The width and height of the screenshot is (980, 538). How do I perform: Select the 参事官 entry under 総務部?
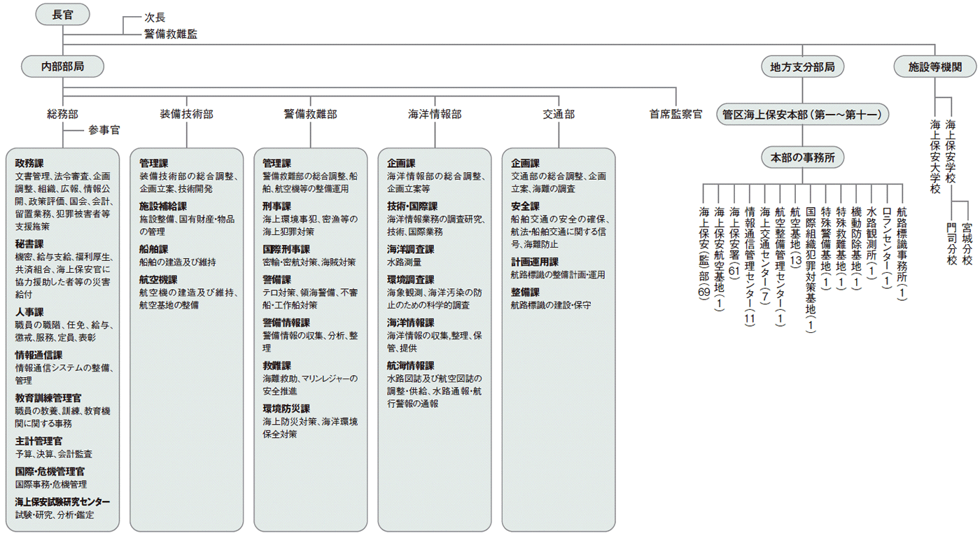[104, 130]
